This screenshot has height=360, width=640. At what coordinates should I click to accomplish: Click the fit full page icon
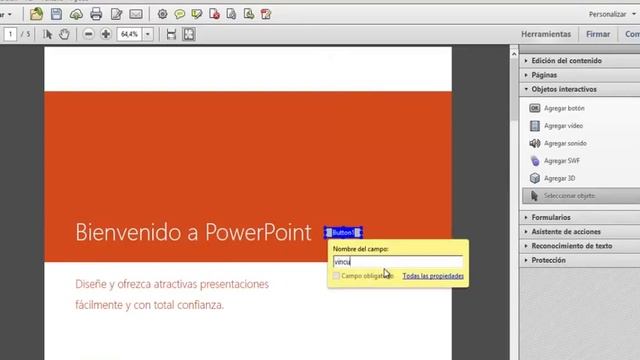(189, 34)
